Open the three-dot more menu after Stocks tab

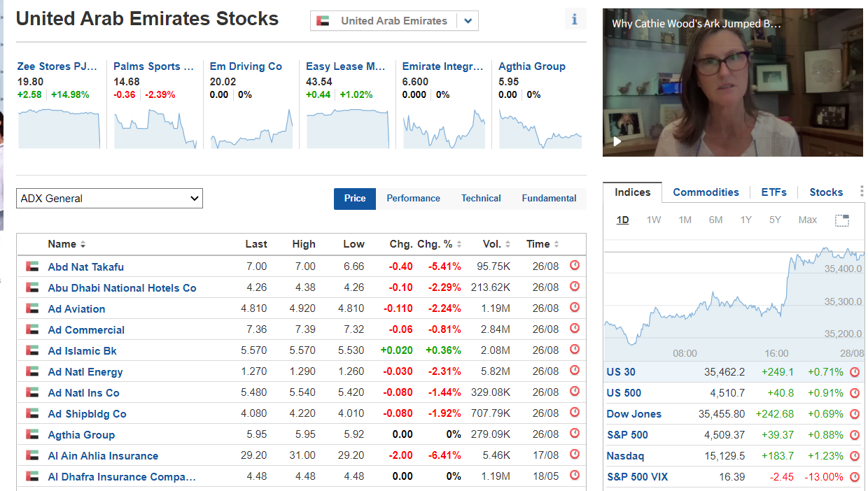click(860, 192)
